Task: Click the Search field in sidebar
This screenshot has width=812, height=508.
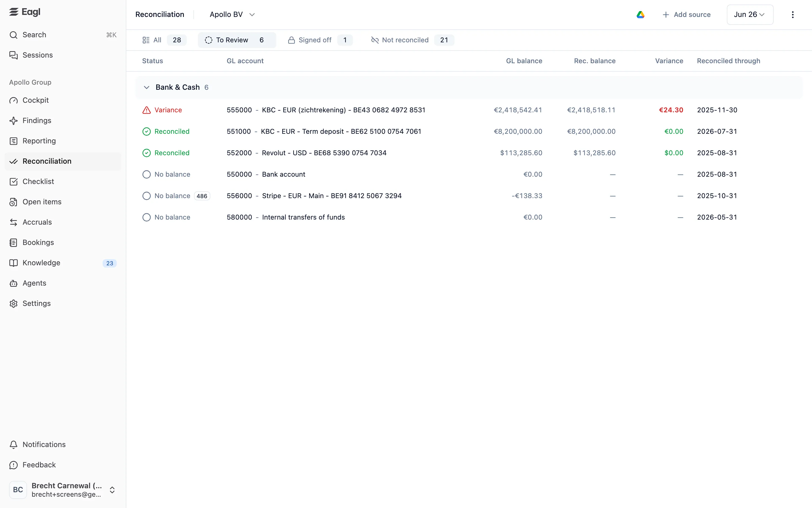Action: tap(63, 35)
